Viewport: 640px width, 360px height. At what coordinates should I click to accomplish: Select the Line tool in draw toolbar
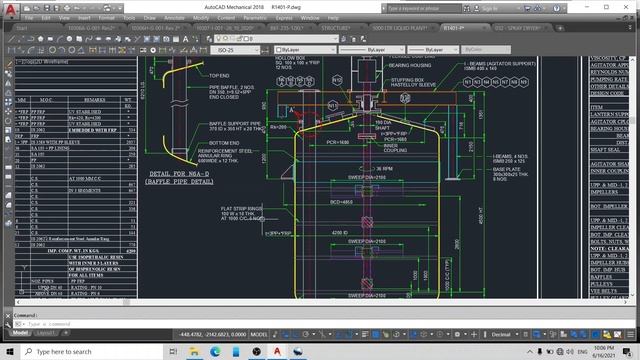coord(11,39)
